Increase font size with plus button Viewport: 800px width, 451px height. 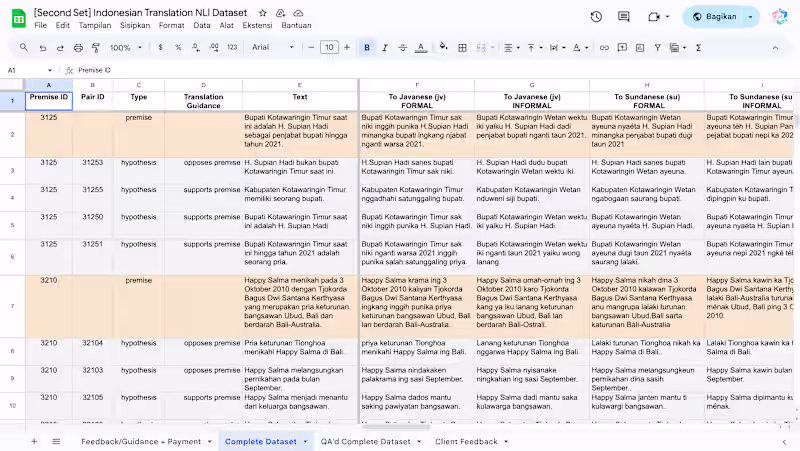pos(347,47)
